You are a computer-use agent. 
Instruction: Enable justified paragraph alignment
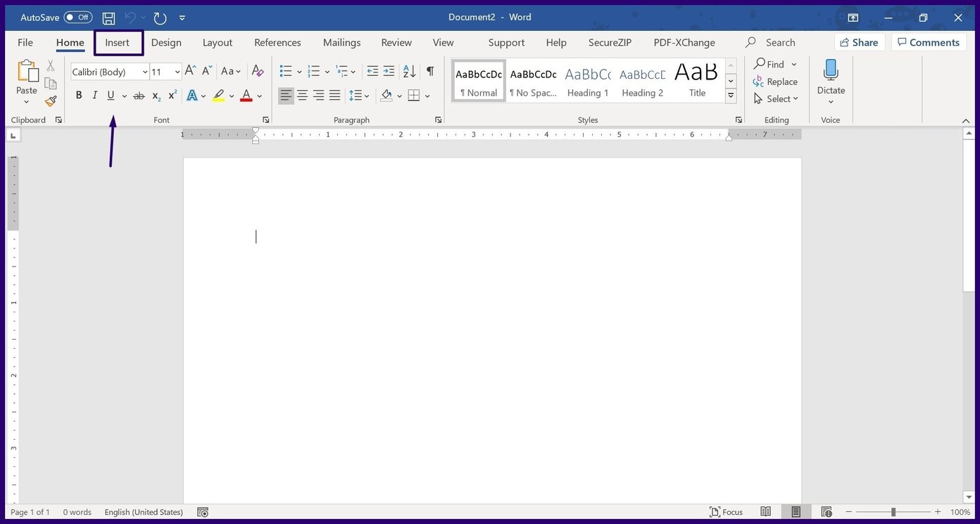[335, 95]
